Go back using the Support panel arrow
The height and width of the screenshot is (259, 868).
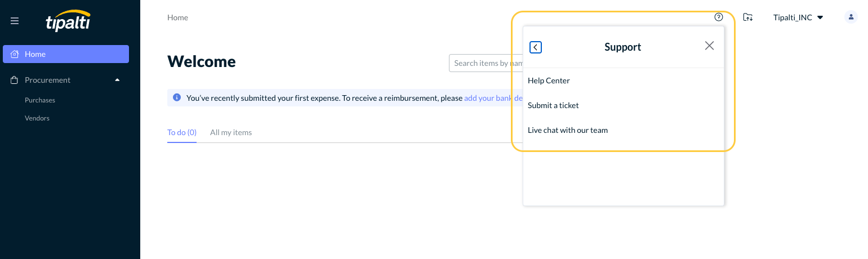point(536,47)
